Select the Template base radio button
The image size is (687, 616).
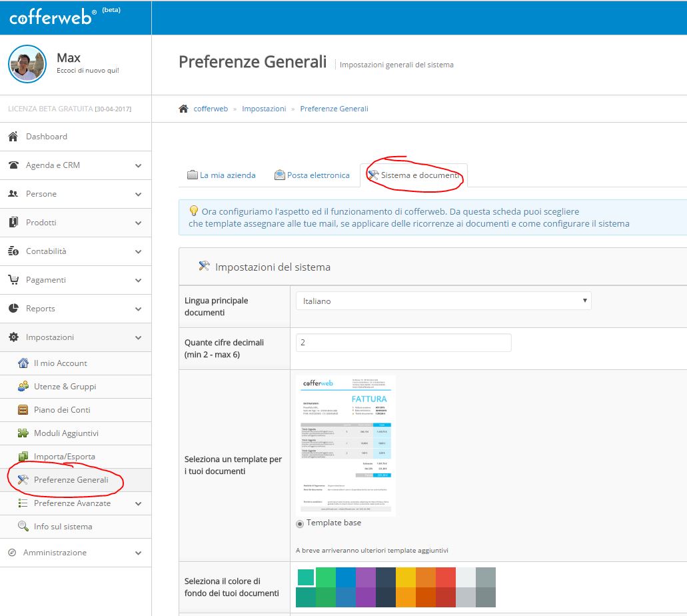pyautogui.click(x=300, y=523)
